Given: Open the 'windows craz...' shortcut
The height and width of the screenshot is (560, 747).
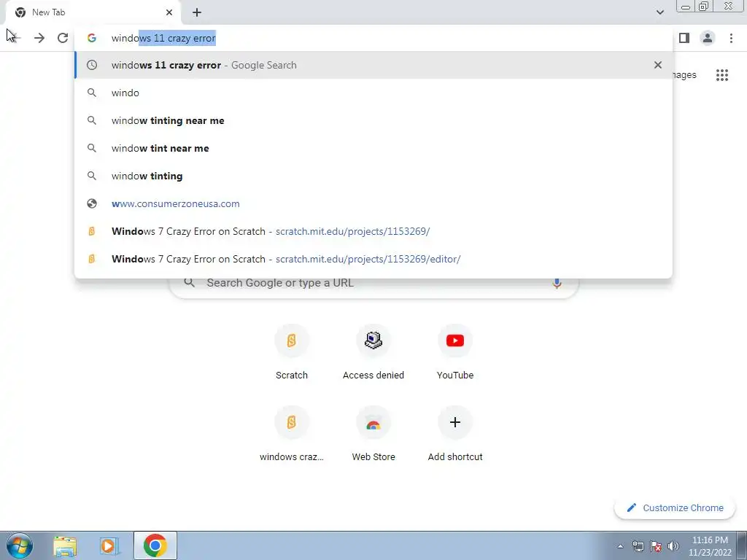Looking at the screenshot, I should click(x=292, y=433).
